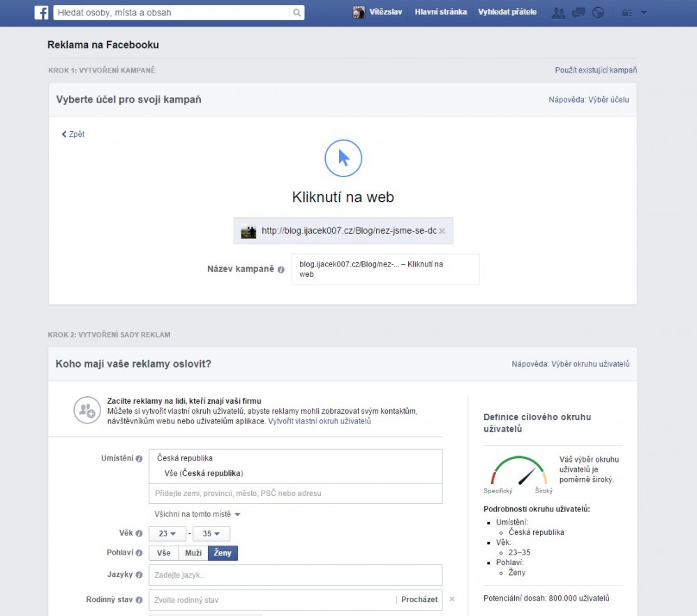Image resolution: width=697 pixels, height=616 pixels.
Task: Remove the blog URL with the X icon
Action: tap(442, 231)
